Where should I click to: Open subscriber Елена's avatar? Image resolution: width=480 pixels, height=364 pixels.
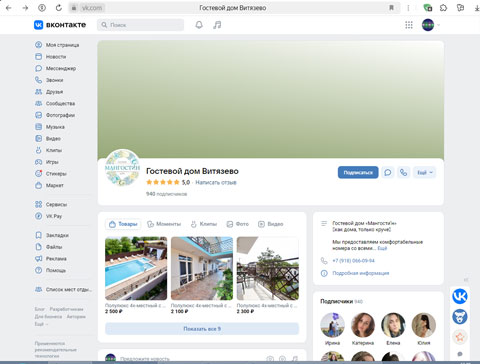pyautogui.click(x=393, y=325)
